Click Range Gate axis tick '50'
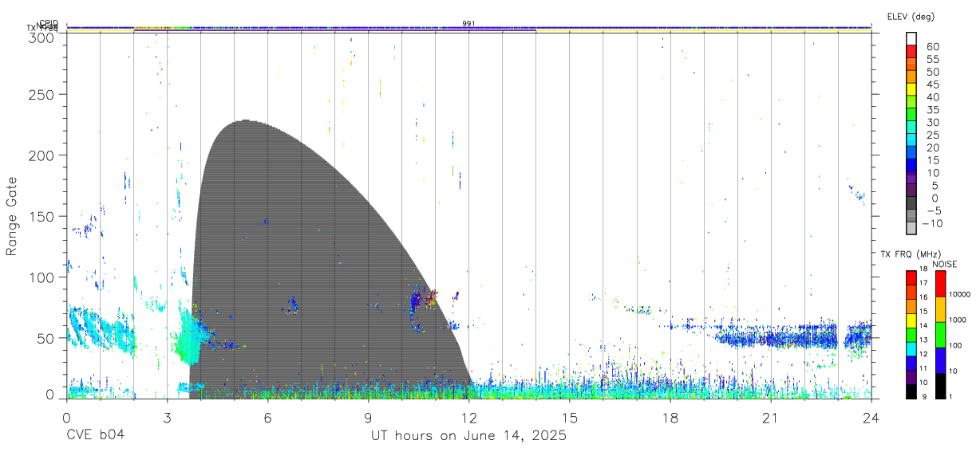 (45, 338)
